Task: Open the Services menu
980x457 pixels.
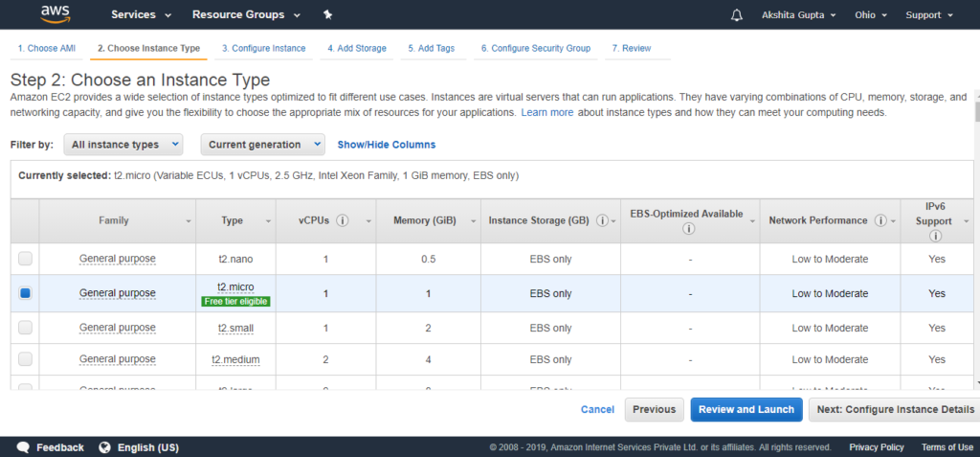Action: click(x=142, y=14)
